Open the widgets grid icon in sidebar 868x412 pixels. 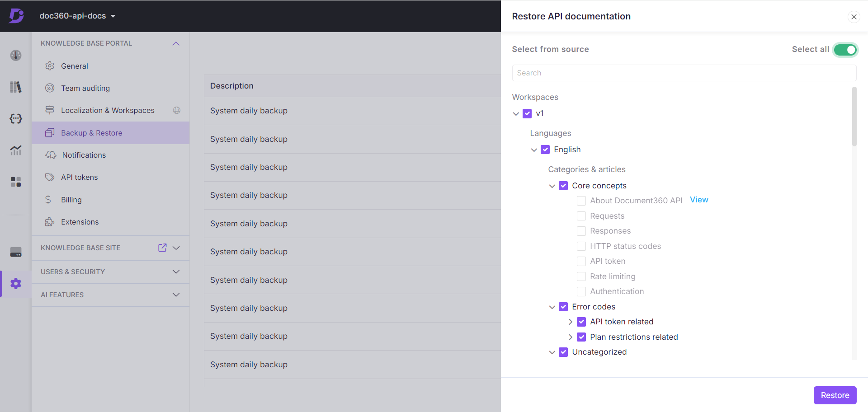click(16, 182)
